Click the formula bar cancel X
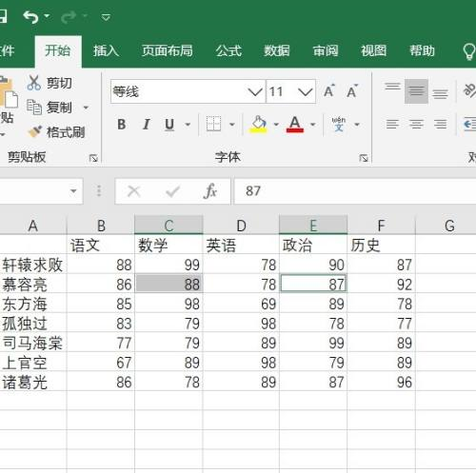This screenshot has width=476, height=473. (x=133, y=191)
